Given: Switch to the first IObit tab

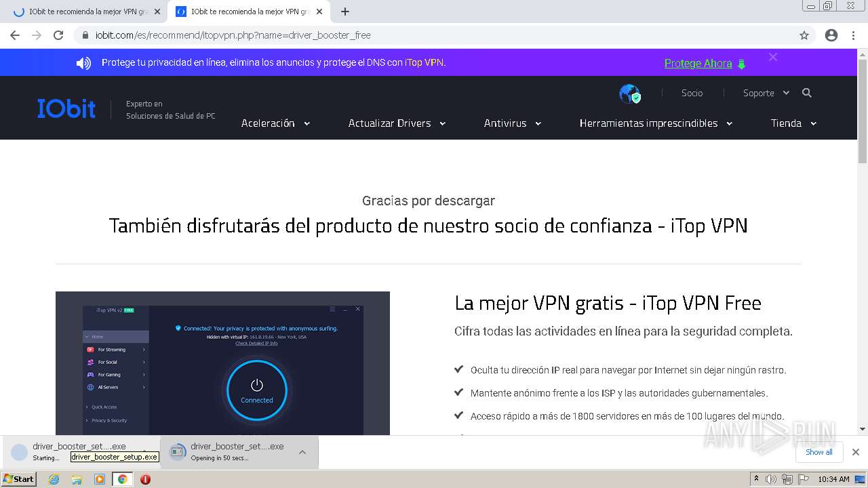Looking at the screenshot, I should click(x=86, y=12).
